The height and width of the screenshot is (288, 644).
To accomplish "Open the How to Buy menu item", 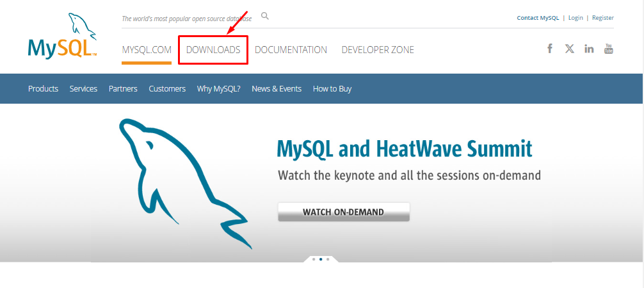I will (x=332, y=89).
